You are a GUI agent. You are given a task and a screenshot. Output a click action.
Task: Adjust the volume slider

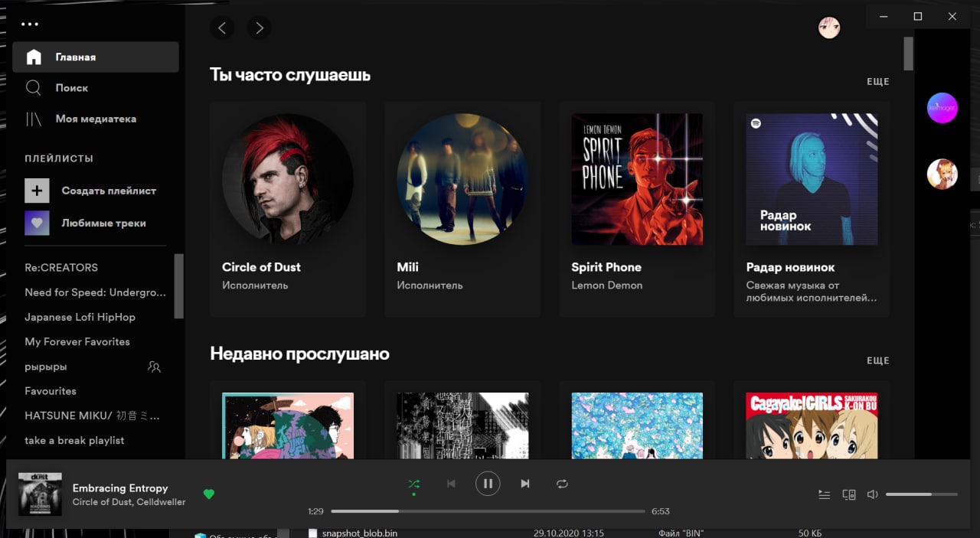coord(922,494)
